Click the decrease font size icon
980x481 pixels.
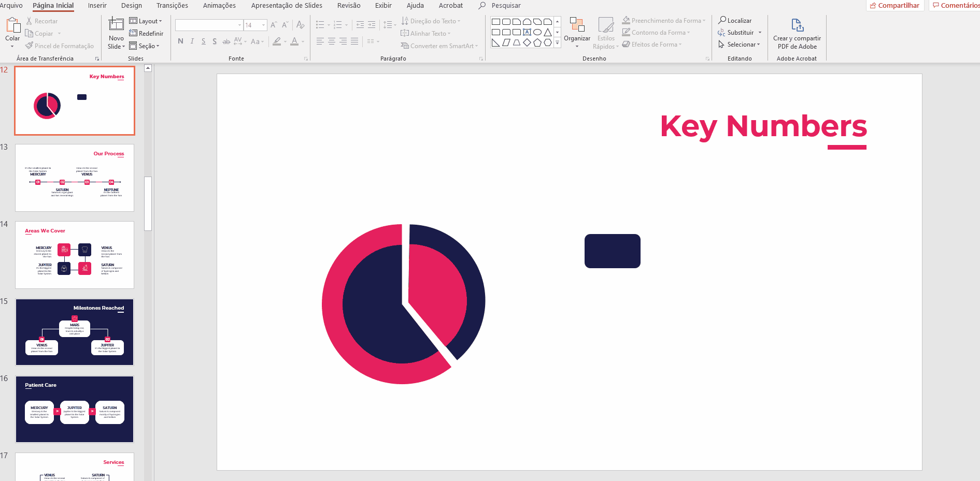[x=285, y=25]
